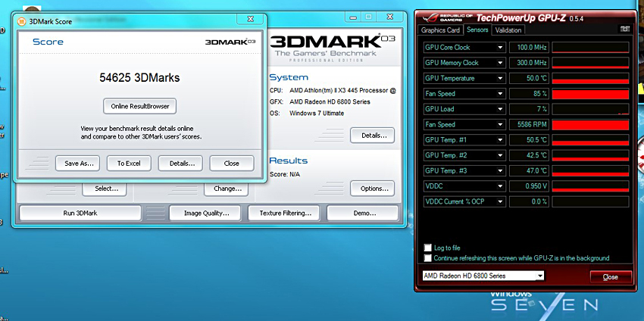The width and height of the screenshot is (644, 321).
Task: Click the GPU Load history graph
Action: [590, 109]
